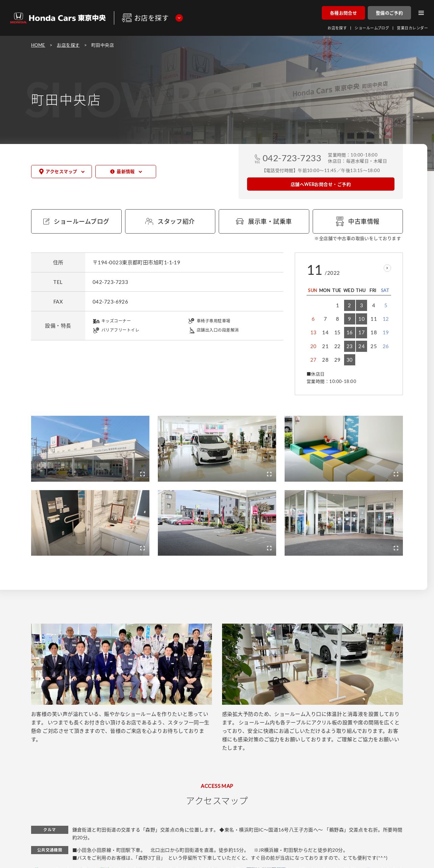Image resolution: width=434 pixels, height=868 pixels.
Task: Expand fullscreen icon on showroom car photo
Action: pos(269,474)
